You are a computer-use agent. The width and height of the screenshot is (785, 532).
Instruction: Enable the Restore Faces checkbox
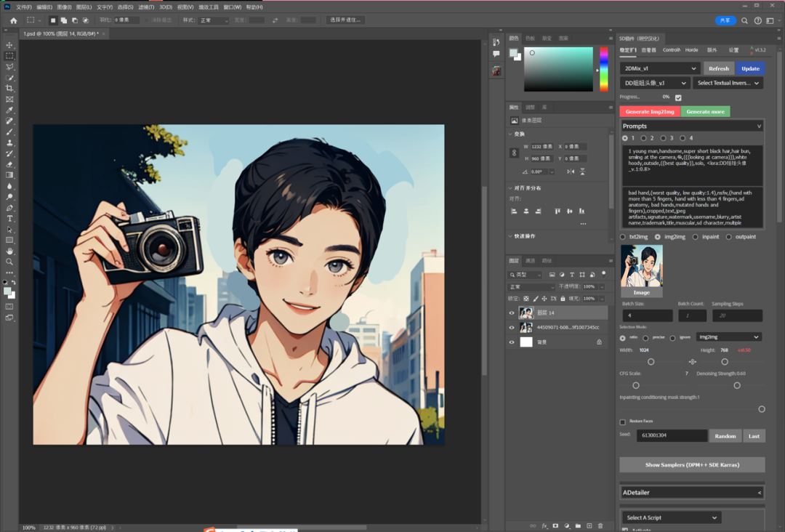623,422
